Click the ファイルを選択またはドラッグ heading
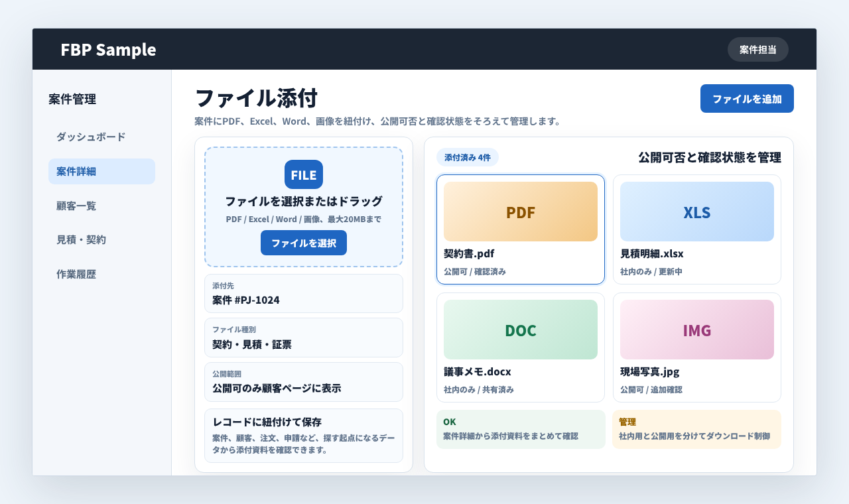 tap(304, 202)
